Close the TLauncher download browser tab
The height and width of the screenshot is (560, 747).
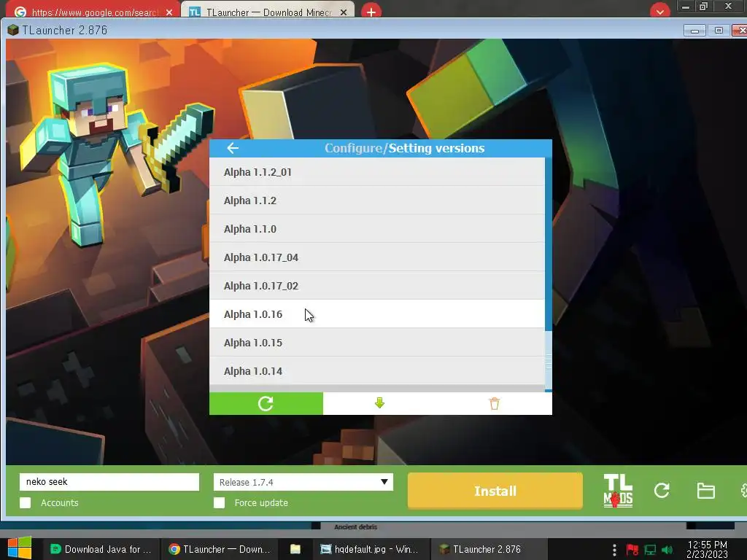tap(344, 12)
